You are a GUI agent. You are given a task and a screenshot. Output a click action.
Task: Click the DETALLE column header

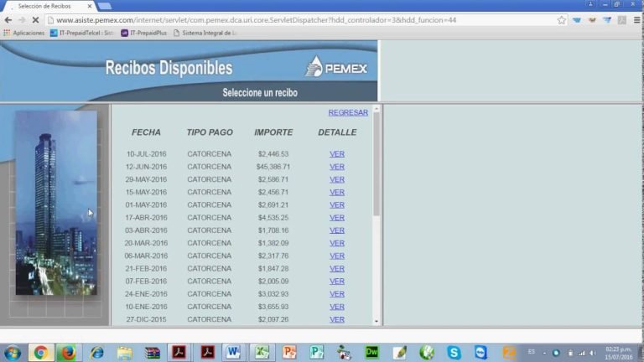(337, 132)
